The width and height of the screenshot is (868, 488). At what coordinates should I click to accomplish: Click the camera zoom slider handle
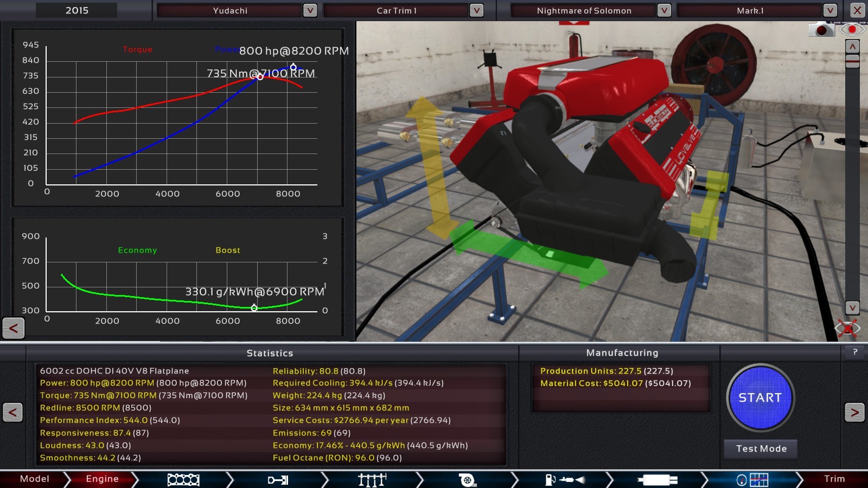(x=852, y=61)
